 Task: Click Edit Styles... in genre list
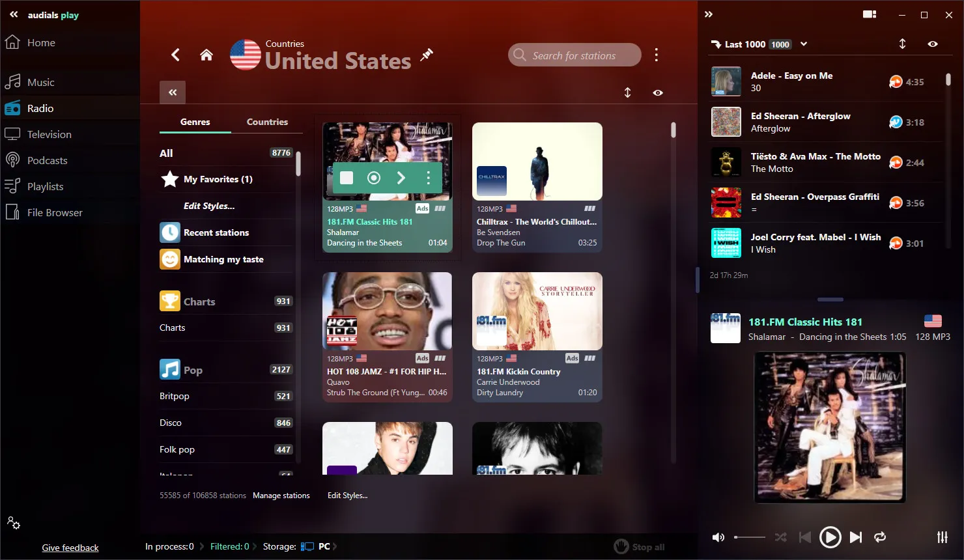click(209, 206)
